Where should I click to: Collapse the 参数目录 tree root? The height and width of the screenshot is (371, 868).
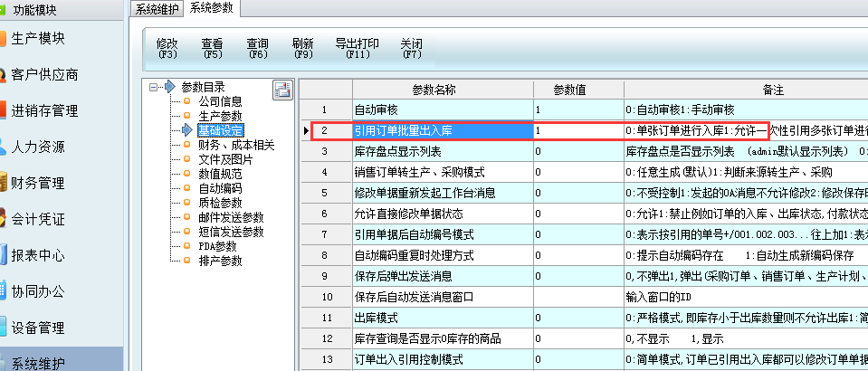pos(155,88)
